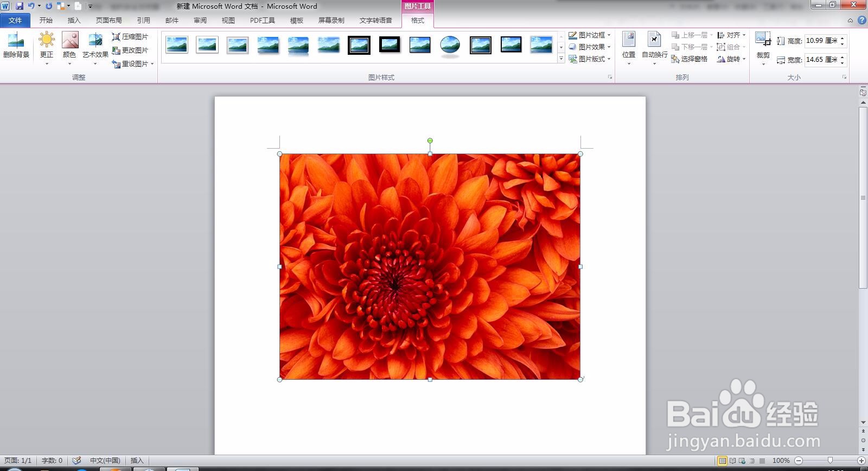Screen dimensions: 868x471
Task: Apply the oval picture style
Action: [x=450, y=45]
